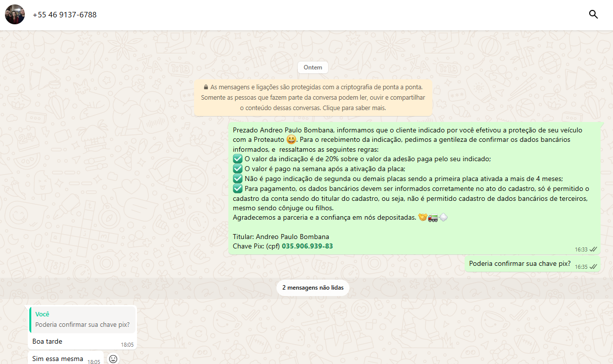
Task: Click the double-check receipt at 16:35
Action: pos(593,267)
